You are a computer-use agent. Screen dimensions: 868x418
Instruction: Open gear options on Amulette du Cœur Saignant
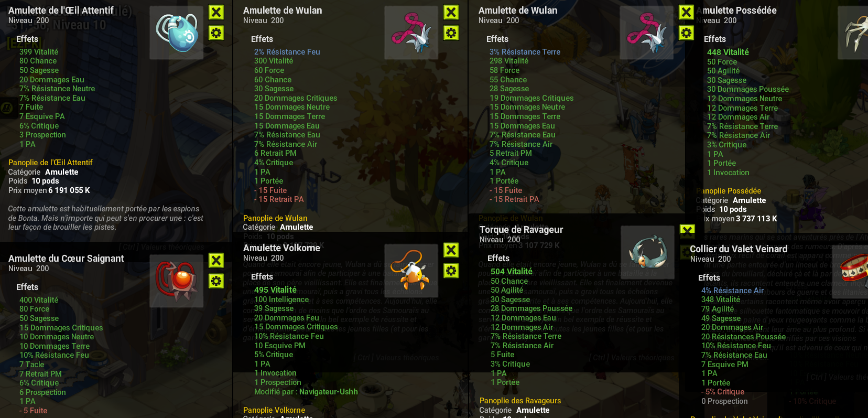[x=216, y=281]
